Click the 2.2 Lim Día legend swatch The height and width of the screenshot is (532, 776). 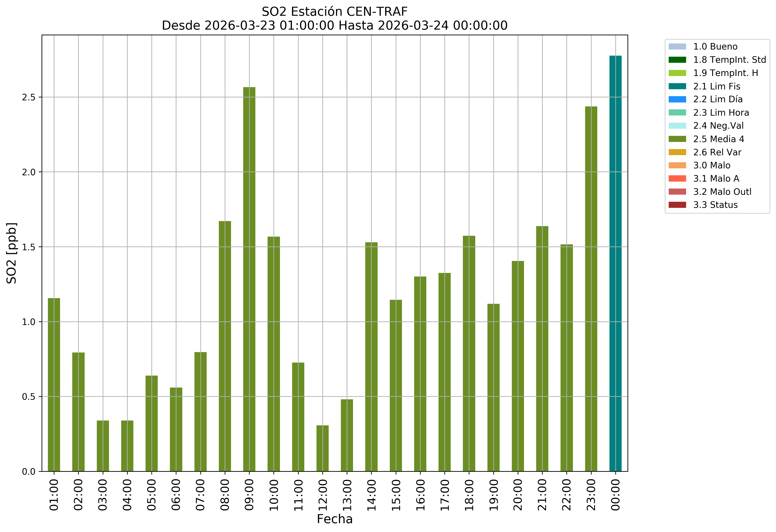point(677,100)
